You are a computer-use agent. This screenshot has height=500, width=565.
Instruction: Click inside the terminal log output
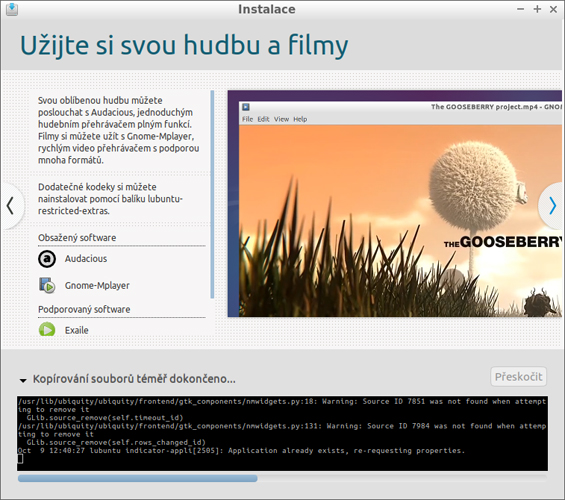pyautogui.click(x=282, y=433)
